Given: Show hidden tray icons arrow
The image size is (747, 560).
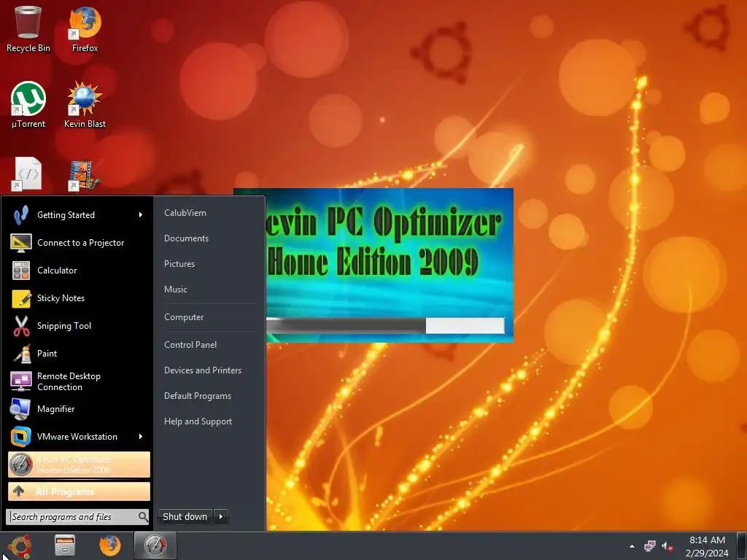Looking at the screenshot, I should click(x=632, y=546).
